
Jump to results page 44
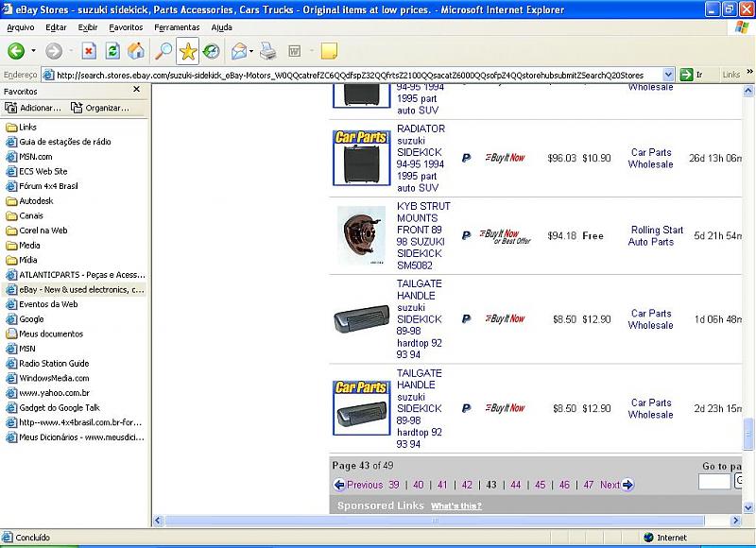click(x=515, y=485)
